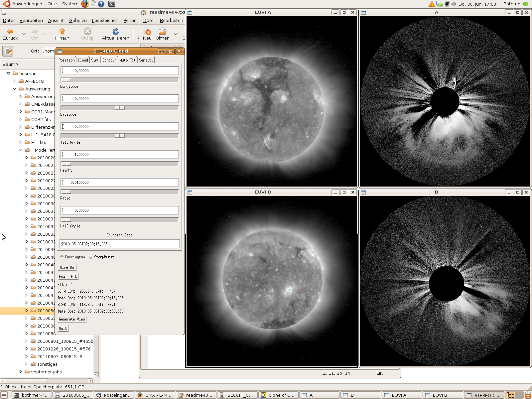Screen dimensions: 532x399
Task: Click the Ubuntu logo Anwendungen icon
Action: point(7,4)
